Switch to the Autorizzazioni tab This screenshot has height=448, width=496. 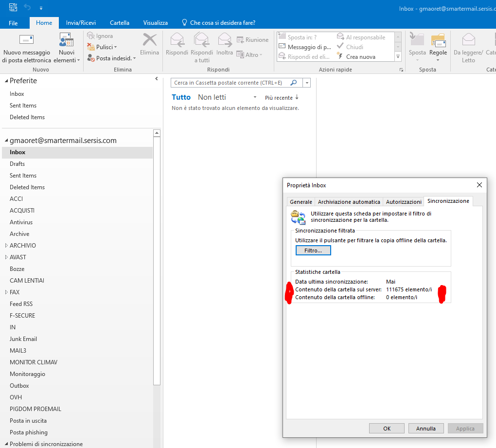pyautogui.click(x=404, y=201)
